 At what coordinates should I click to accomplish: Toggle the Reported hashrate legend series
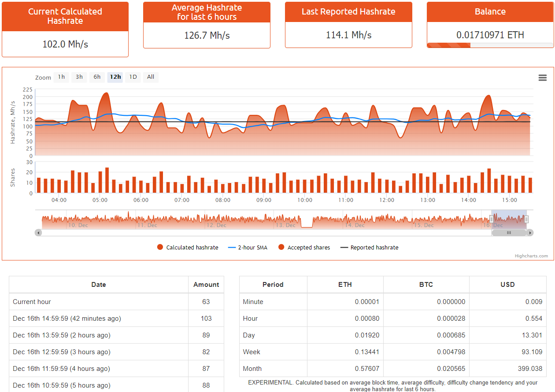pyautogui.click(x=370, y=248)
